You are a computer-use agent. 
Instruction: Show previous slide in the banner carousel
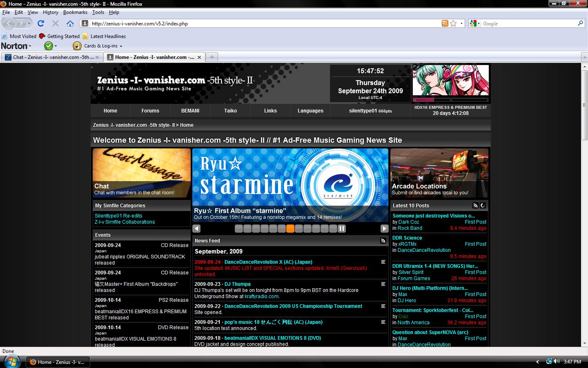point(196,229)
